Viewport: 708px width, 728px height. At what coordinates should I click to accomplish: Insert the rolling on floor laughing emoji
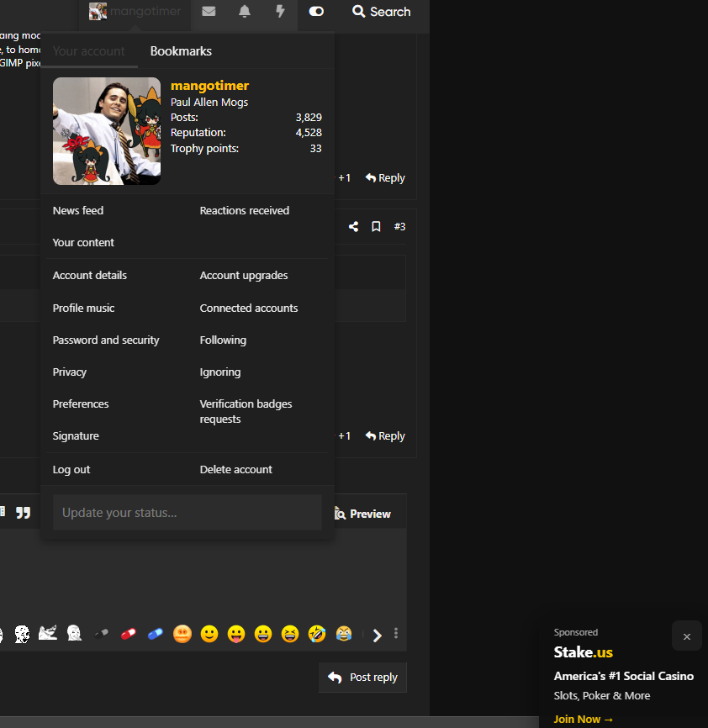[317, 634]
